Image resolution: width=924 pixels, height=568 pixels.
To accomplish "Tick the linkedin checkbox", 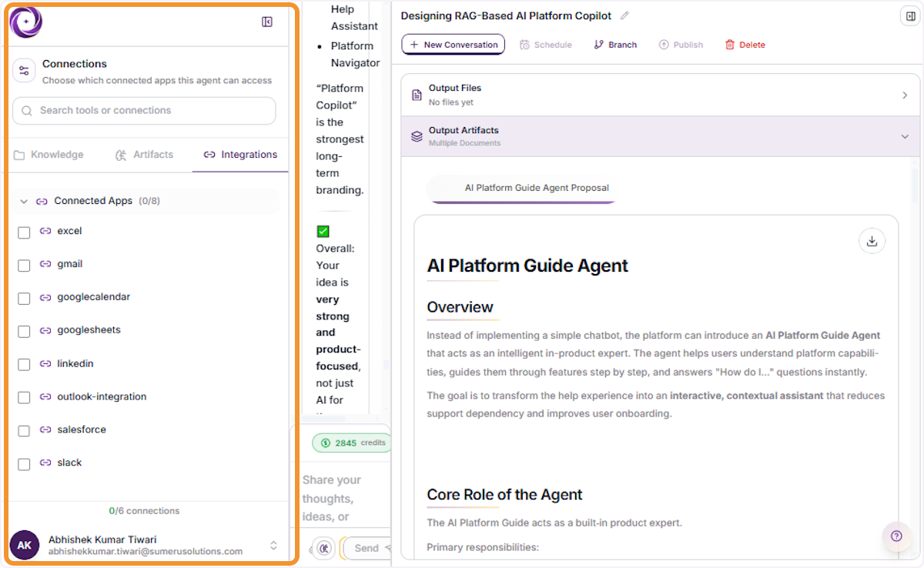I will 24,365.
